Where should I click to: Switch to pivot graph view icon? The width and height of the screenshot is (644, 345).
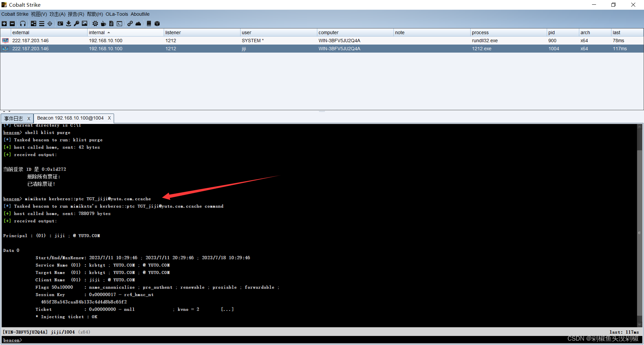point(34,23)
